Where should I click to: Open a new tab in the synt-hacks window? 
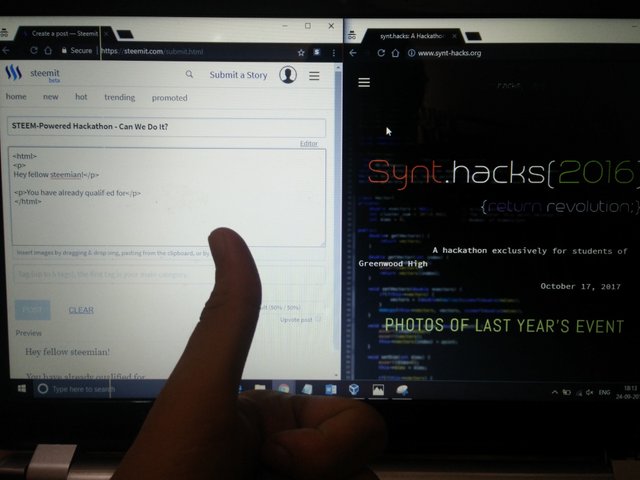[x=473, y=36]
